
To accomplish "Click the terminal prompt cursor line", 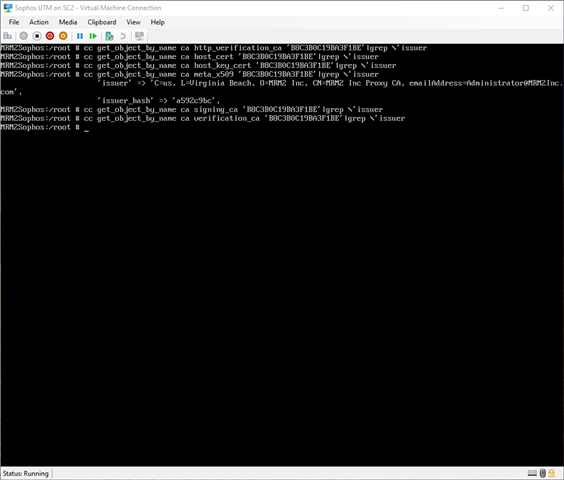I will pyautogui.click(x=45, y=127).
